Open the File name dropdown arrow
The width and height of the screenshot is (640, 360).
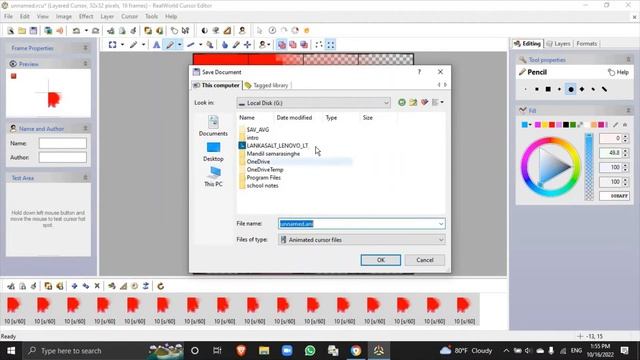441,224
